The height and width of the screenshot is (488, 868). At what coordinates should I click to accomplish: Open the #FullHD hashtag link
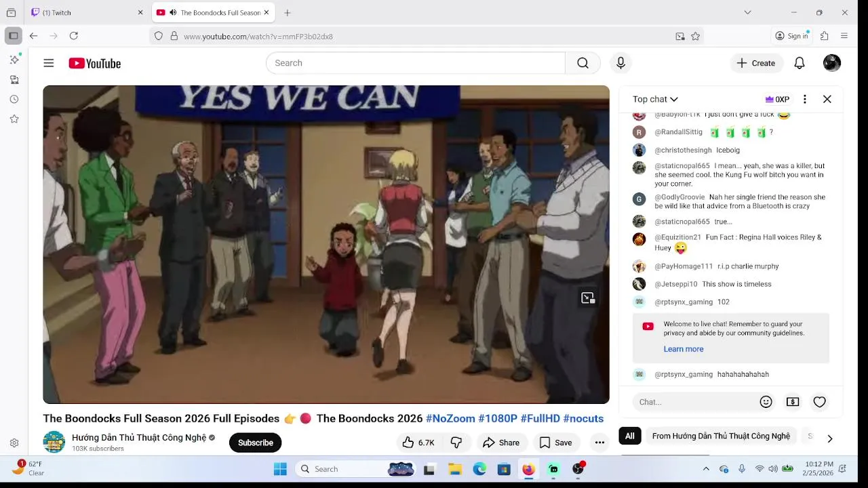[540, 418]
